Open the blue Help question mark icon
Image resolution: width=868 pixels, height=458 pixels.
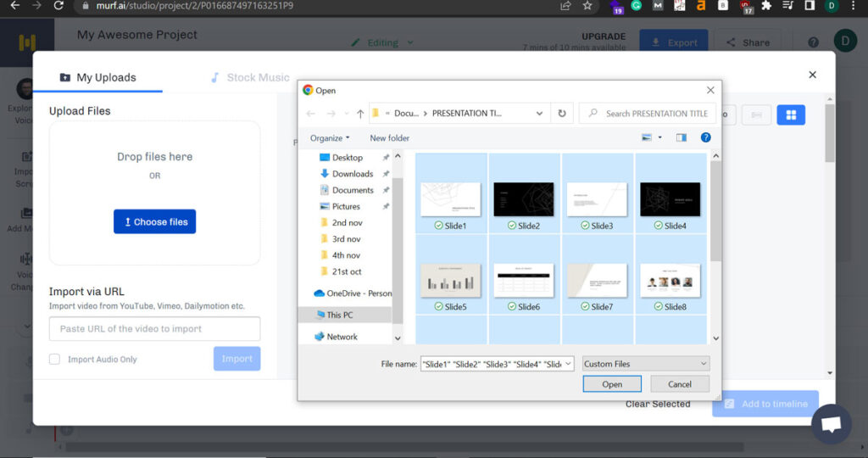click(705, 137)
